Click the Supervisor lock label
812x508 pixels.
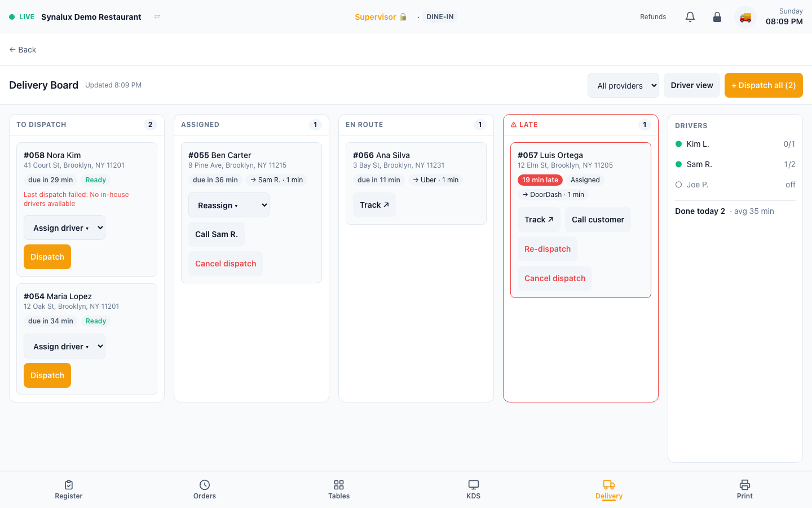click(x=381, y=17)
